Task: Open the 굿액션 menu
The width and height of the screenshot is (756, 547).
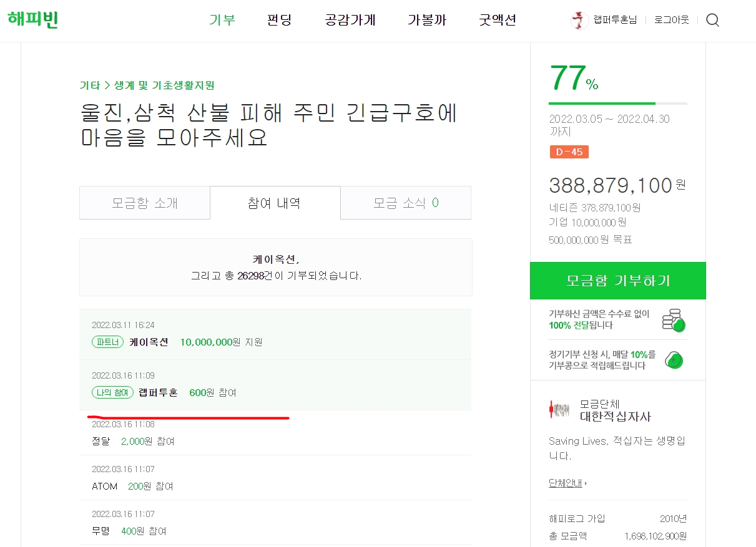Action: (x=498, y=20)
